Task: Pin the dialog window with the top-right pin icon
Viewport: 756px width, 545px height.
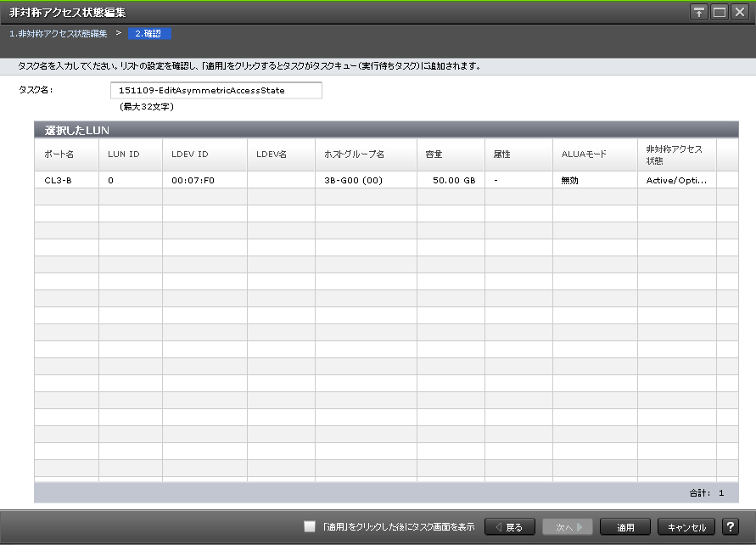Action: tap(699, 12)
